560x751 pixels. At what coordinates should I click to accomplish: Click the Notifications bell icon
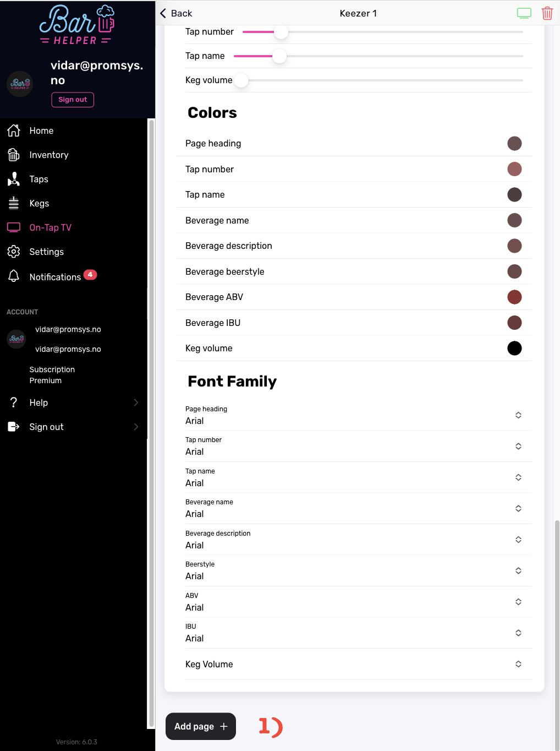pyautogui.click(x=14, y=276)
